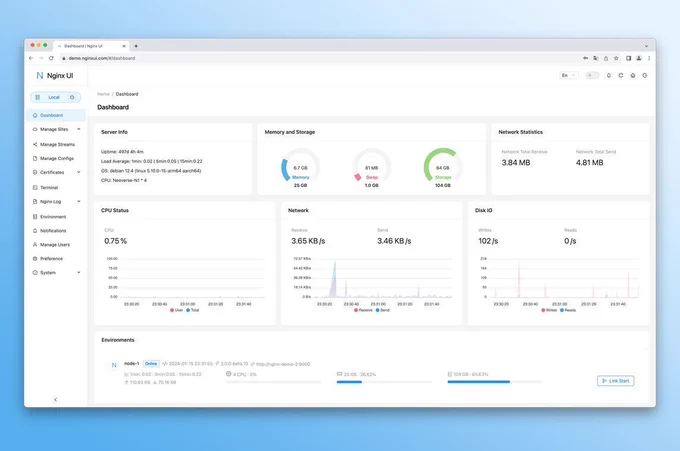Click the Link Start button
This screenshot has height=451, width=680.
point(615,381)
